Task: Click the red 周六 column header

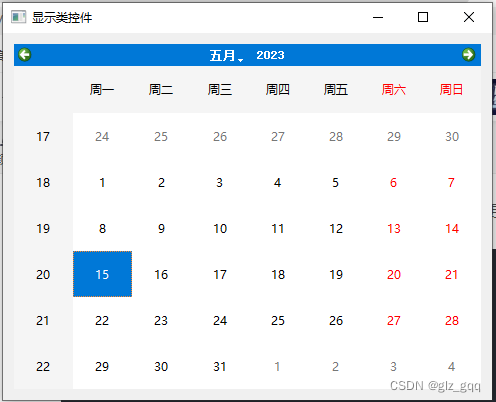Action: (x=394, y=89)
